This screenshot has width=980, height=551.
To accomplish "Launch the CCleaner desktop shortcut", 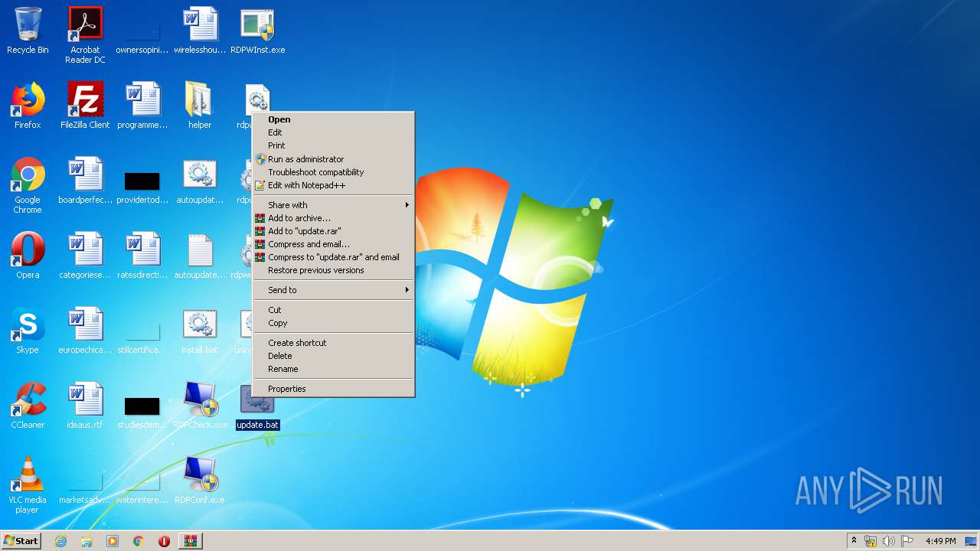I will point(28,406).
